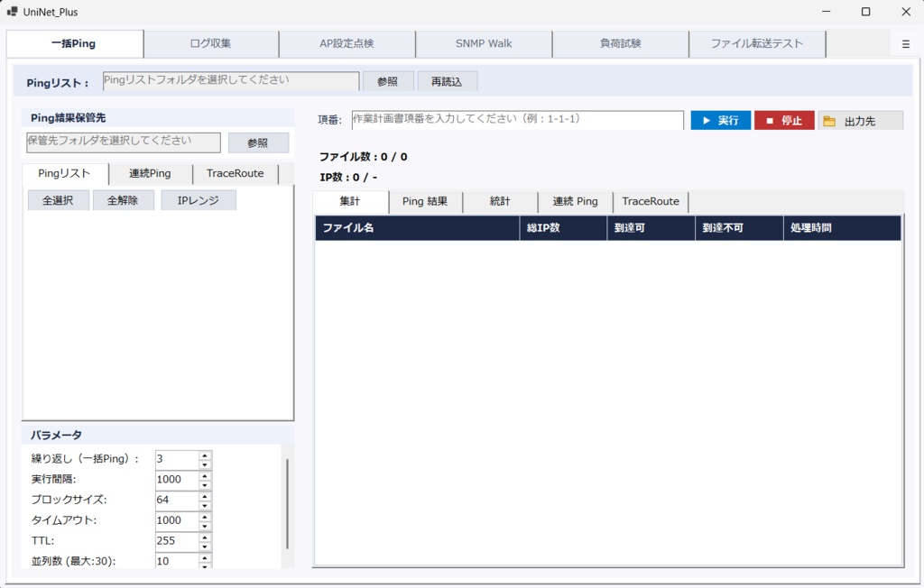
Task: Decrease the 実行間隔 value with down arrow
Action: (205, 485)
